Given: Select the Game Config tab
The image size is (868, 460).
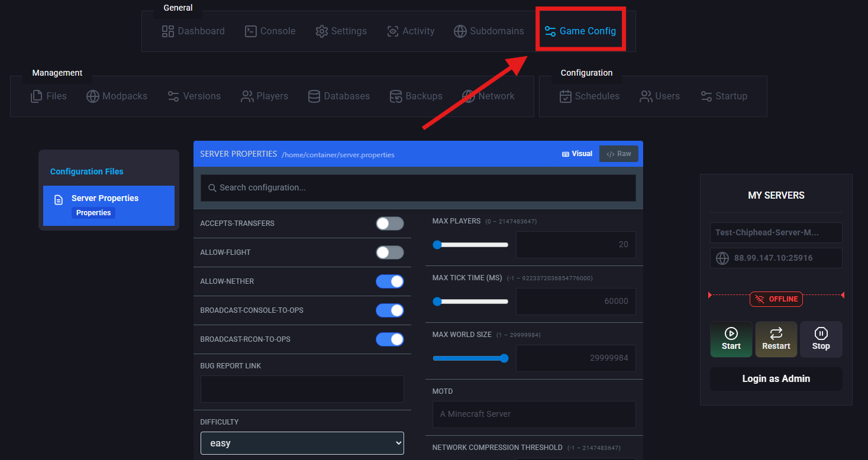Looking at the screenshot, I should (x=580, y=31).
